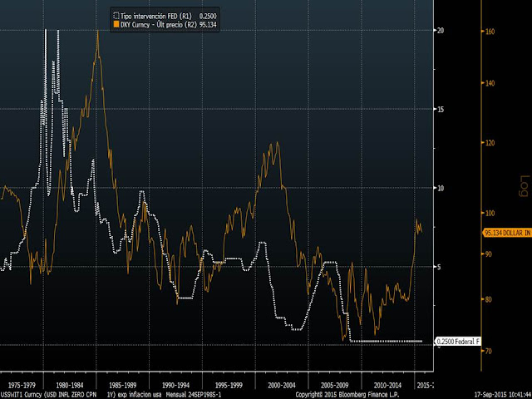Select the 'Tipo intervención FED (R1)' legend label
Image resolution: width=532 pixels, height=399 pixels.
pos(156,16)
